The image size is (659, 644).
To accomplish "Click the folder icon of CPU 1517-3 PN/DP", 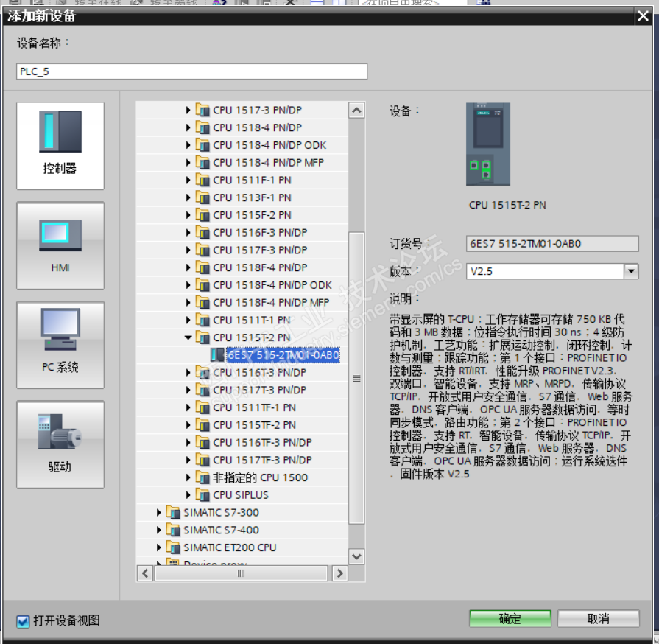I will pos(202,111).
